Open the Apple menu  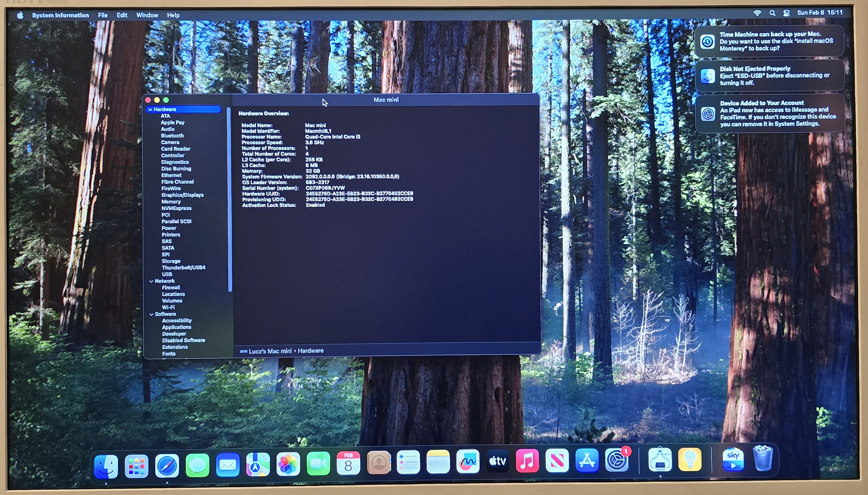coord(20,15)
